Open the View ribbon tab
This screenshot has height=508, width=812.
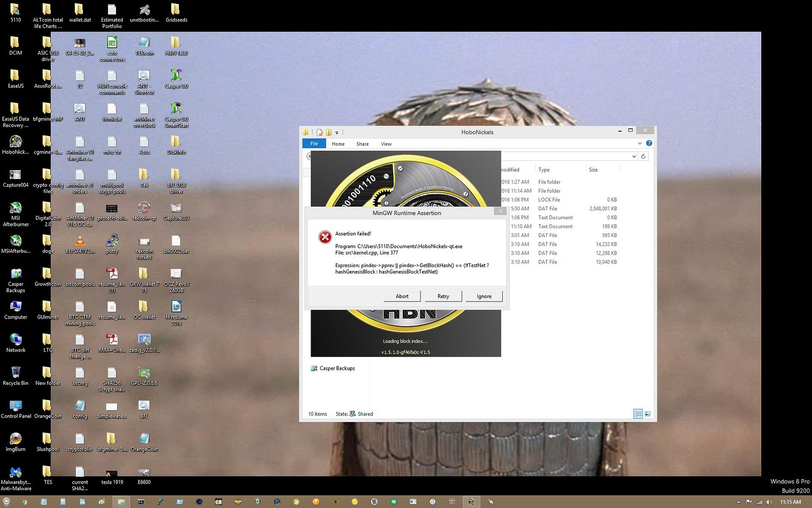coord(386,144)
